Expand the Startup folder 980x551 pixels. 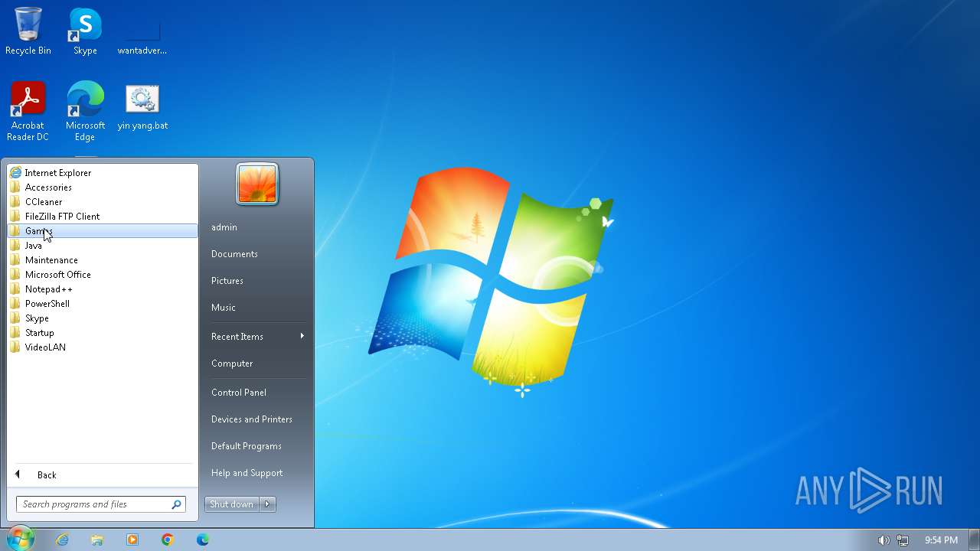click(103, 333)
